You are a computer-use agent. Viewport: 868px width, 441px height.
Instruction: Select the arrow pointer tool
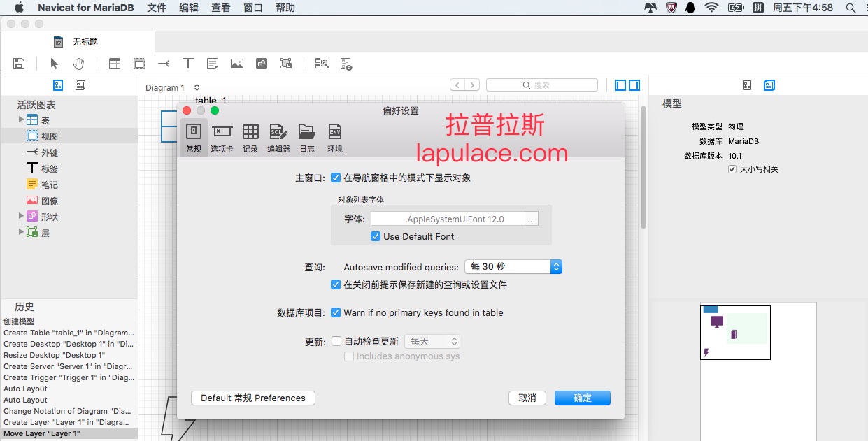click(x=55, y=64)
